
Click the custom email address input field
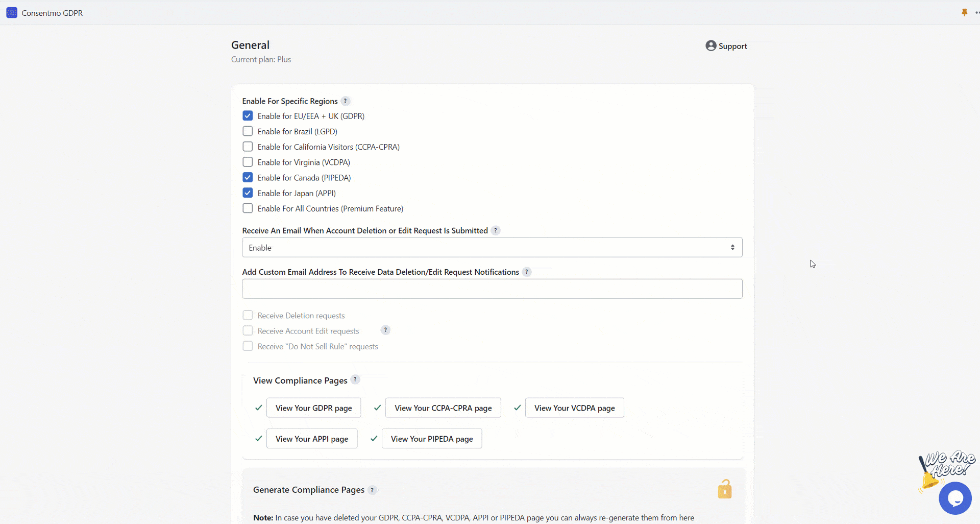click(492, 289)
